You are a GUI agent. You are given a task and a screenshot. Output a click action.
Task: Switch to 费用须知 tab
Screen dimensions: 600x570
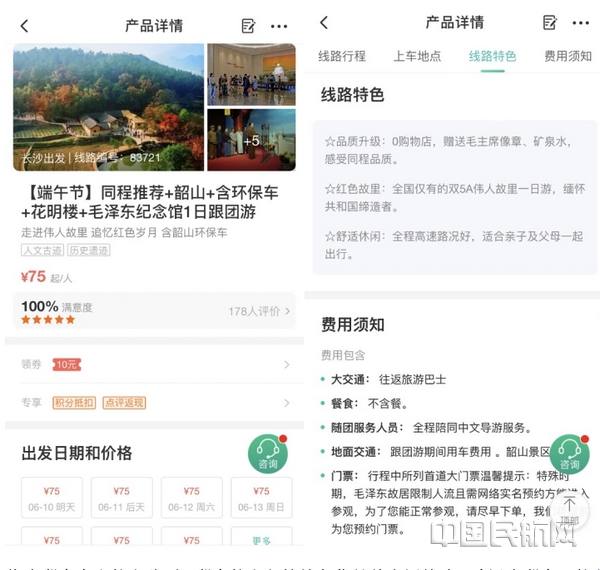tap(568, 56)
